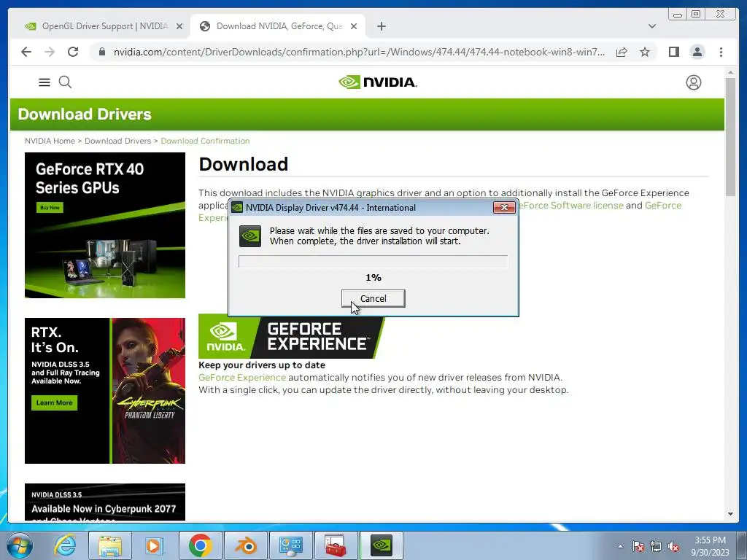Screen dimensions: 747x560
Task: Expand the tab search dropdown
Action: (652, 26)
